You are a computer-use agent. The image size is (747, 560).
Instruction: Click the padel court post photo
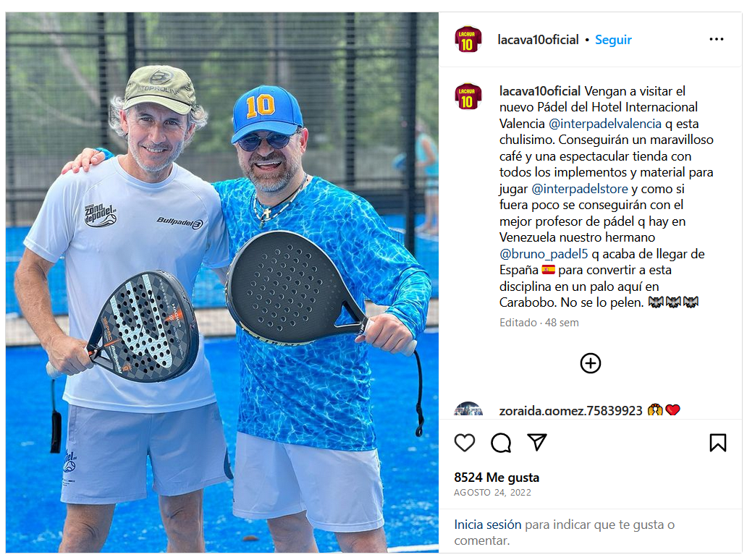(222, 282)
